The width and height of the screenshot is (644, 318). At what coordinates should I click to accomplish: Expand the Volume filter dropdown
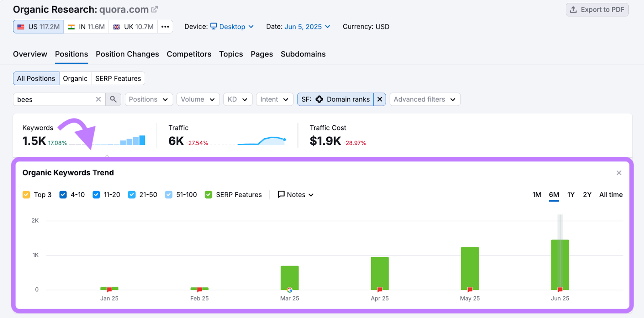(198, 99)
